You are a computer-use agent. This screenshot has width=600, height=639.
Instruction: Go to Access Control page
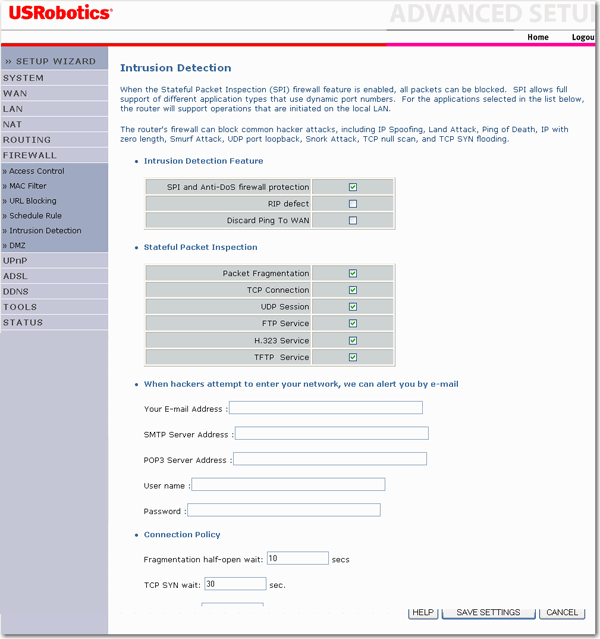(x=37, y=171)
